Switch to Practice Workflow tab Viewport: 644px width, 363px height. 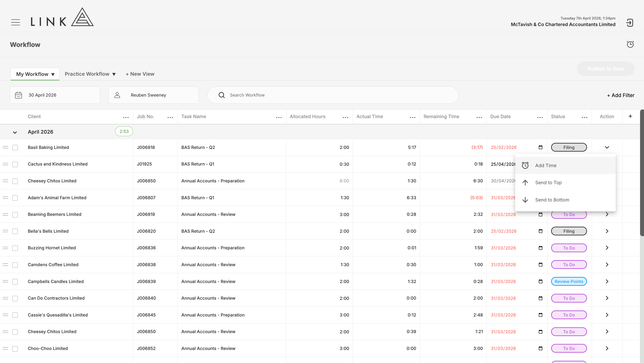(x=87, y=74)
